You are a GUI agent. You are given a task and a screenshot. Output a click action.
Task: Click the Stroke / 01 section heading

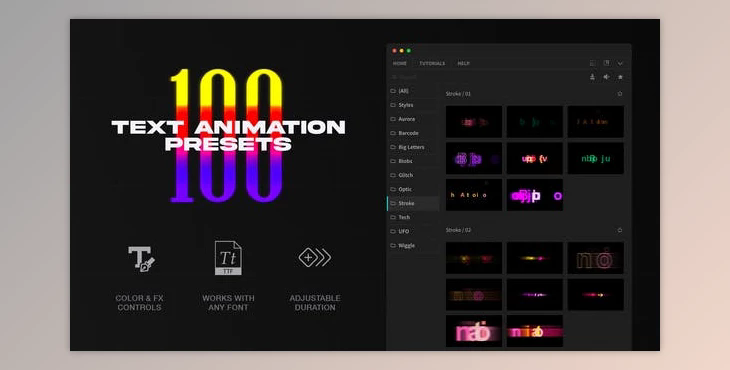pyautogui.click(x=458, y=94)
